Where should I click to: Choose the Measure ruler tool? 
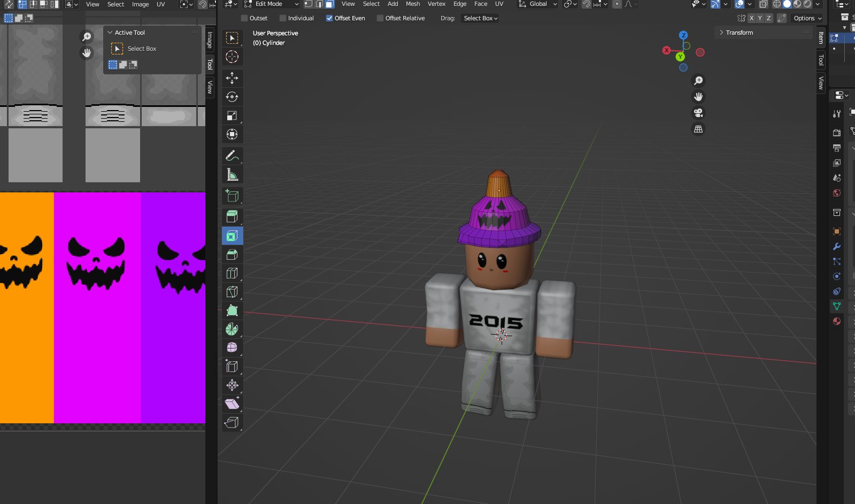[x=232, y=174]
